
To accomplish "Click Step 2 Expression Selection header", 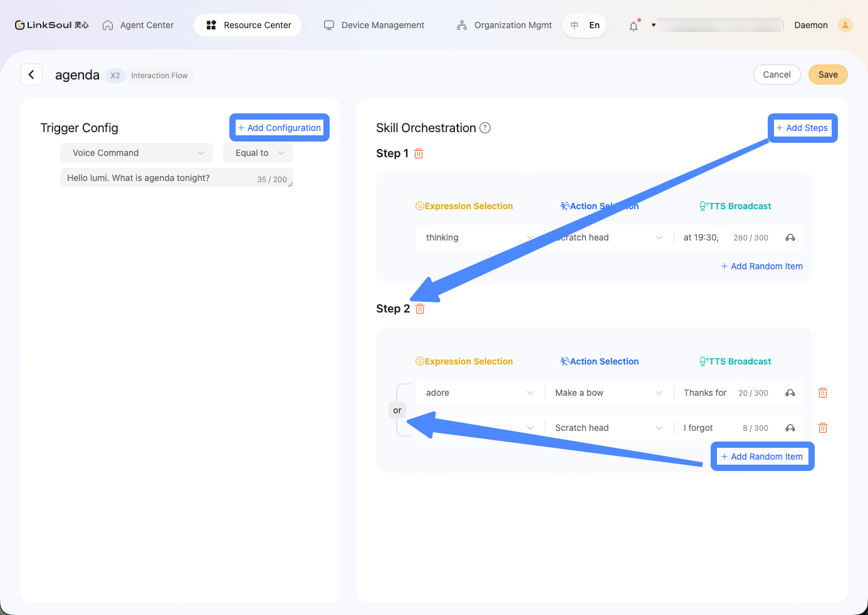I will 464,361.
